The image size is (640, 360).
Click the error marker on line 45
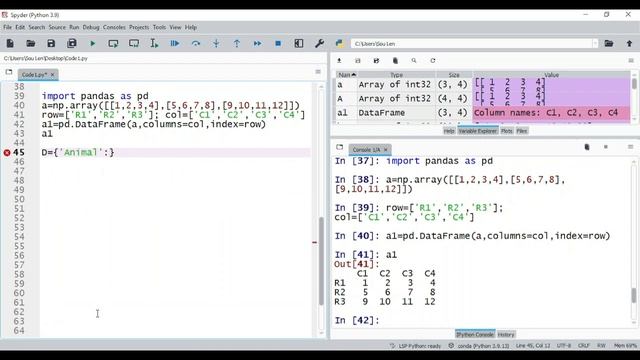pos(7,153)
